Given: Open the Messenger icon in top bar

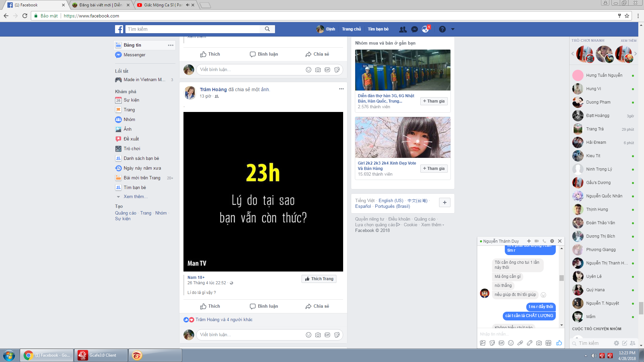Looking at the screenshot, I should (415, 29).
